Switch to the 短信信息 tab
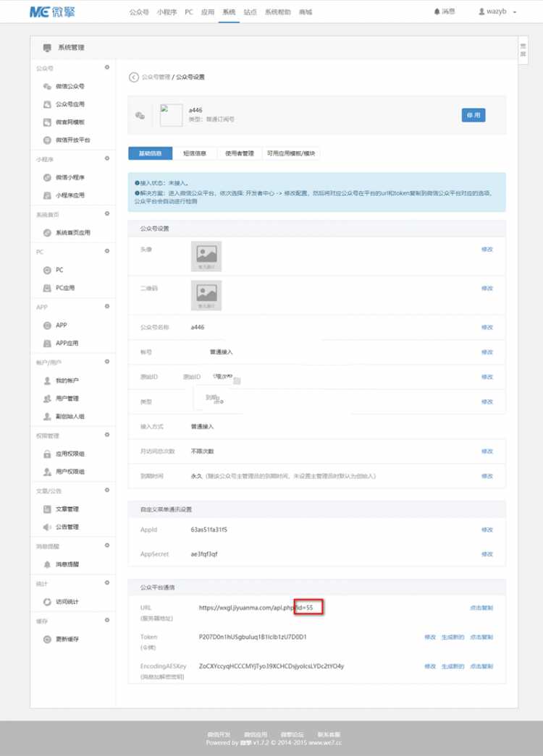This screenshot has width=543, height=756. [195, 153]
